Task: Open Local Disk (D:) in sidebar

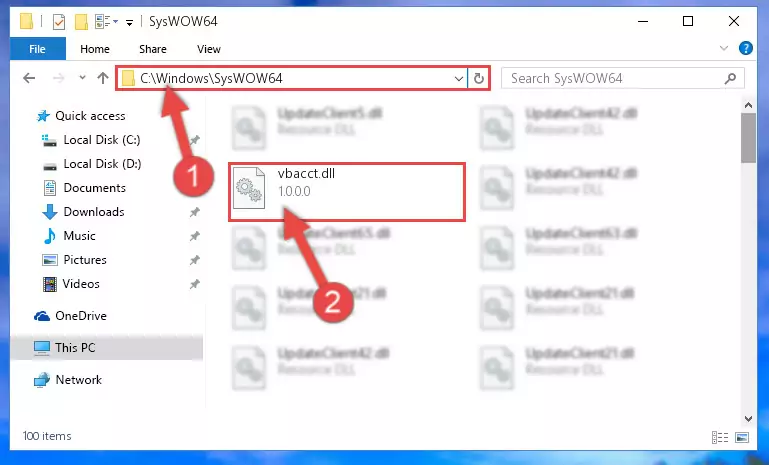Action: click(102, 164)
